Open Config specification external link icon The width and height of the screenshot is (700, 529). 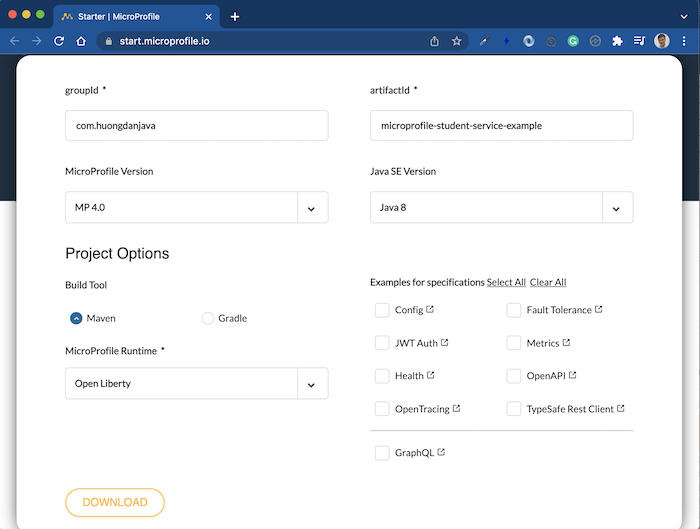(430, 309)
